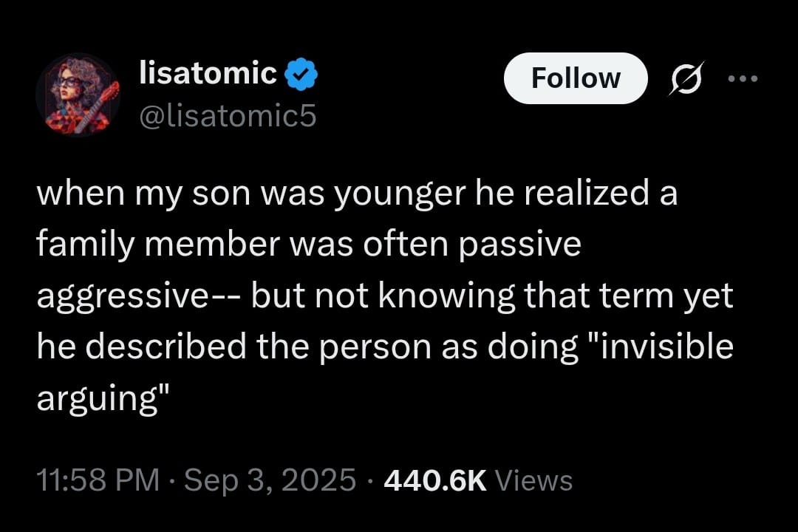Click the 11:58 PM timestamp
798x532 pixels.
(x=98, y=480)
